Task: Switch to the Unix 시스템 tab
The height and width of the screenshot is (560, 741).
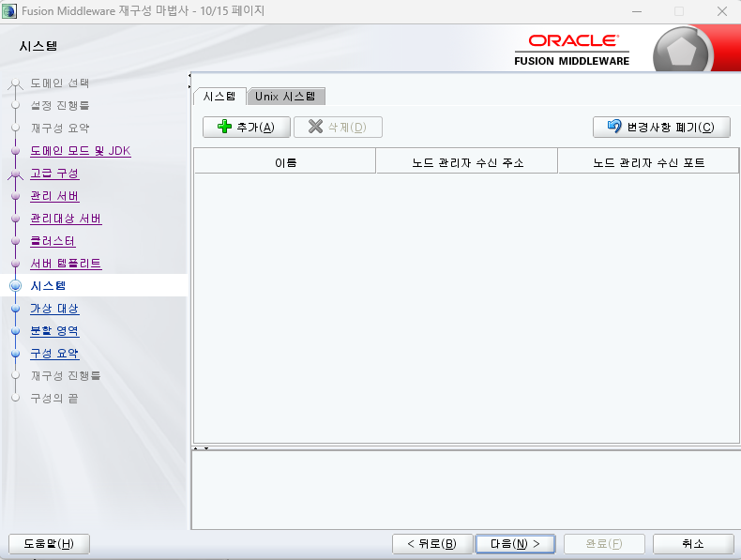Action: (x=285, y=97)
